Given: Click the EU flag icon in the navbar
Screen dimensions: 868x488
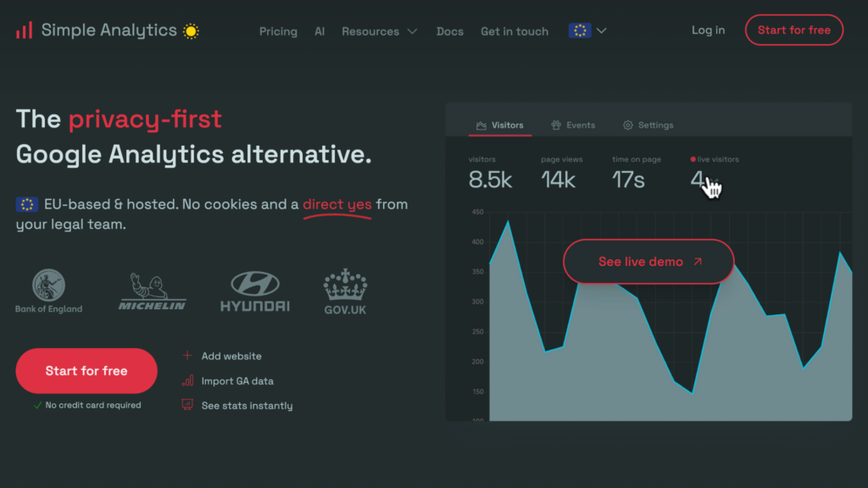Looking at the screenshot, I should click(x=580, y=30).
